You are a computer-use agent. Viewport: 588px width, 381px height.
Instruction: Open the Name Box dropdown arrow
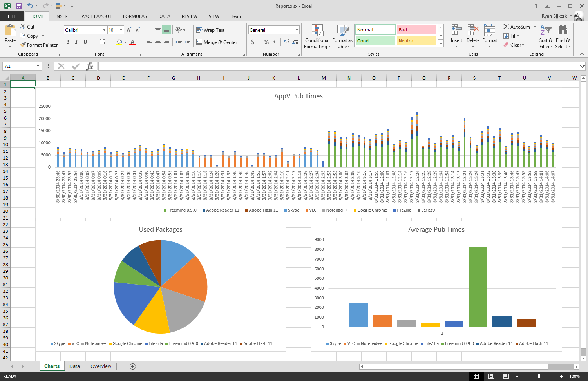[x=38, y=66]
